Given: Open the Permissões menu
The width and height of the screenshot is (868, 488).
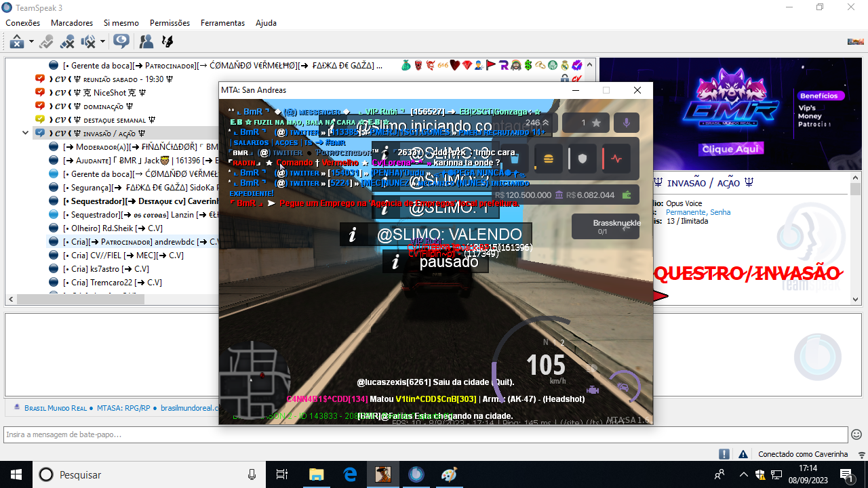Looking at the screenshot, I should pos(170,23).
